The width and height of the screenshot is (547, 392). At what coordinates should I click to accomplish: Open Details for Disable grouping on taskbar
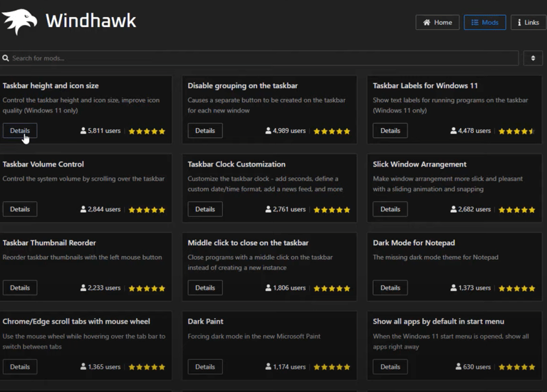tap(205, 131)
